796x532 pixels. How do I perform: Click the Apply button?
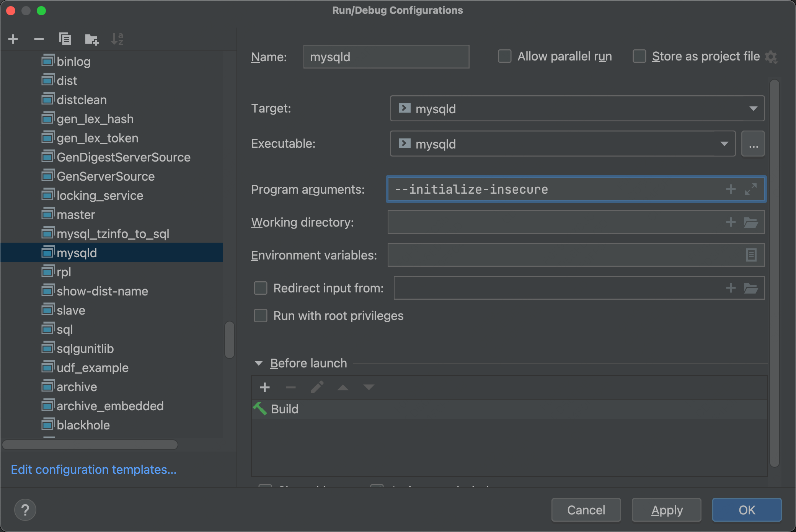[666, 510]
